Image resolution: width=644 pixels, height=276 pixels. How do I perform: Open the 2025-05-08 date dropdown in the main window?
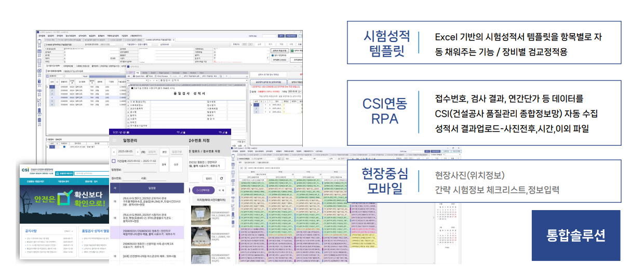pos(294,91)
